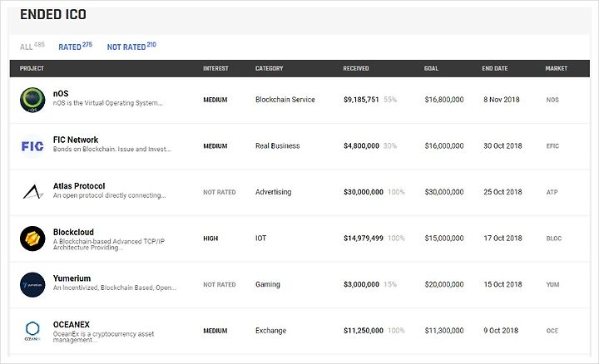The height and width of the screenshot is (364, 599).
Task: Open the Yumerium project title link
Action: coord(72,278)
